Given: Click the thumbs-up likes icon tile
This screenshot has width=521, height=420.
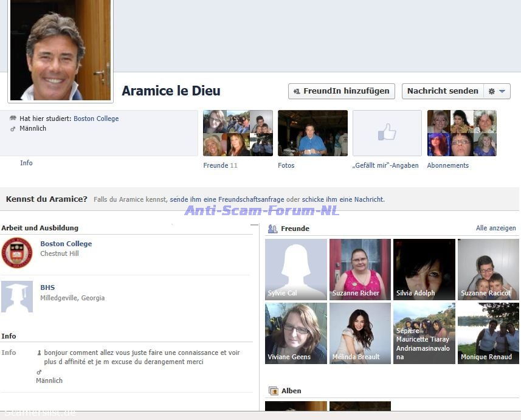Looking at the screenshot, I should pos(387,133).
